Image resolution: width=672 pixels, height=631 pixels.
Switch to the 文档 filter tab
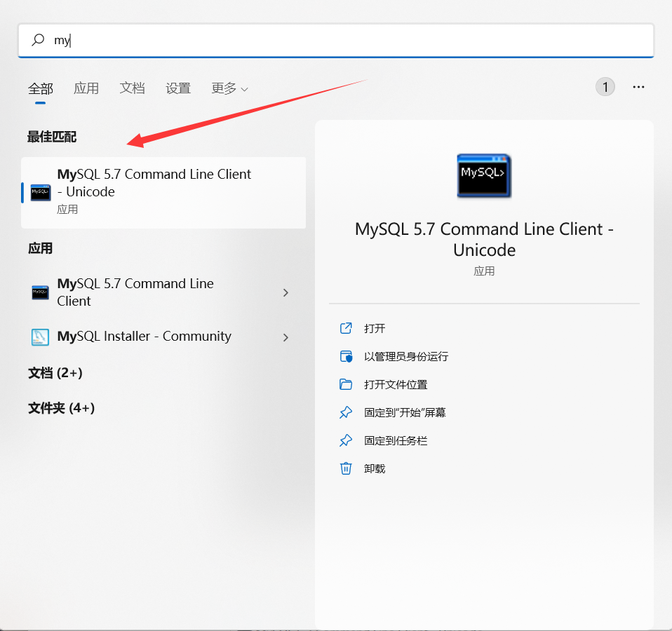[132, 88]
